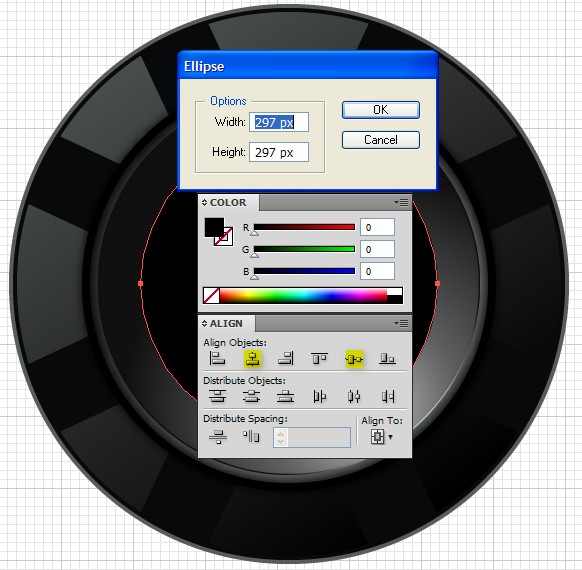The height and width of the screenshot is (570, 582).
Task: Select the black fill color swatch
Action: [x=213, y=226]
